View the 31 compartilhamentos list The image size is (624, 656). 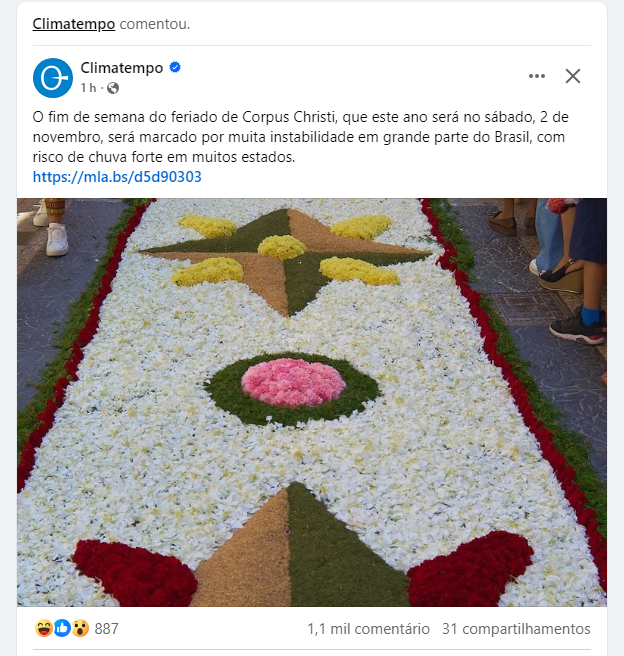coord(516,629)
